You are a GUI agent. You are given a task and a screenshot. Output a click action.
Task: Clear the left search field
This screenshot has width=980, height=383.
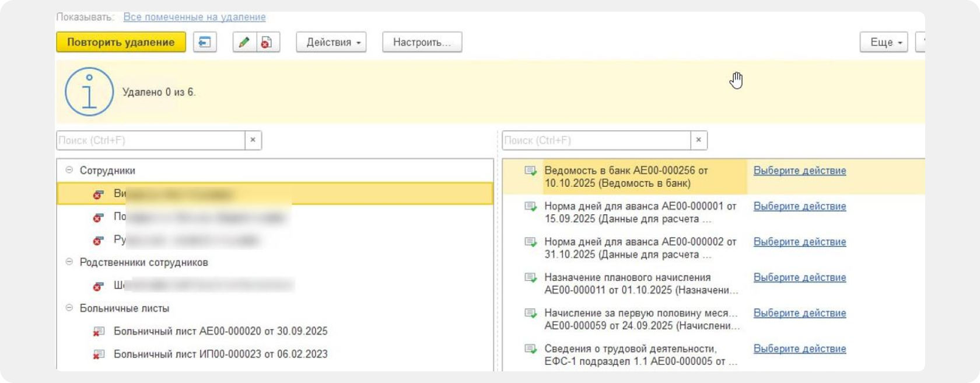point(253,140)
